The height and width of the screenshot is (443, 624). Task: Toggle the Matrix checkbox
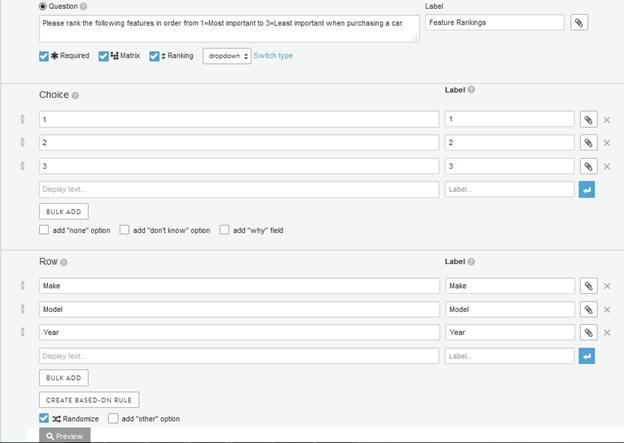[x=104, y=56]
